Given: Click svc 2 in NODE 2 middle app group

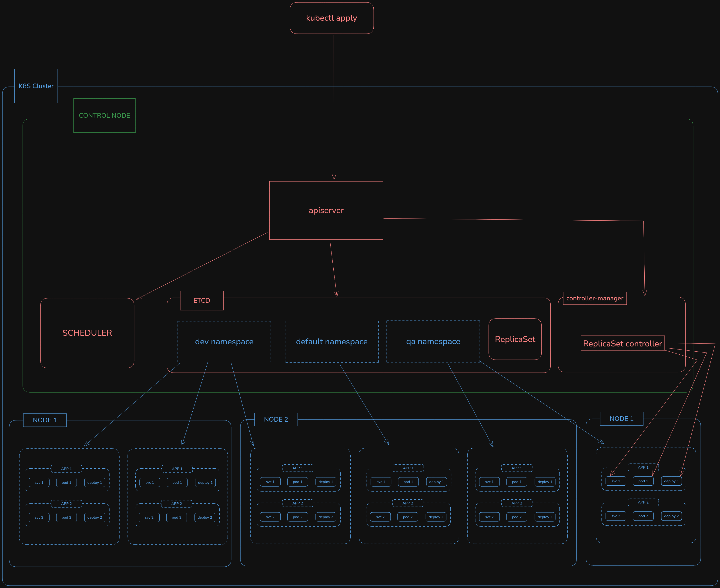Looking at the screenshot, I should (x=380, y=517).
